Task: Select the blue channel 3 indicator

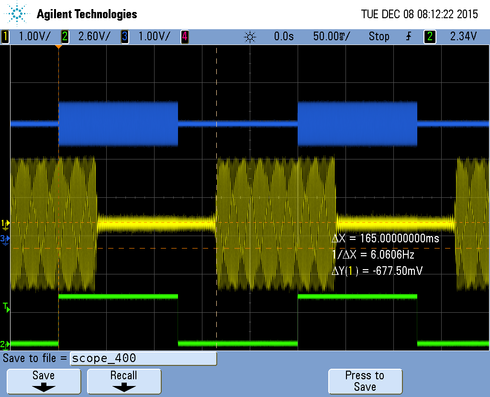Action: (125, 36)
